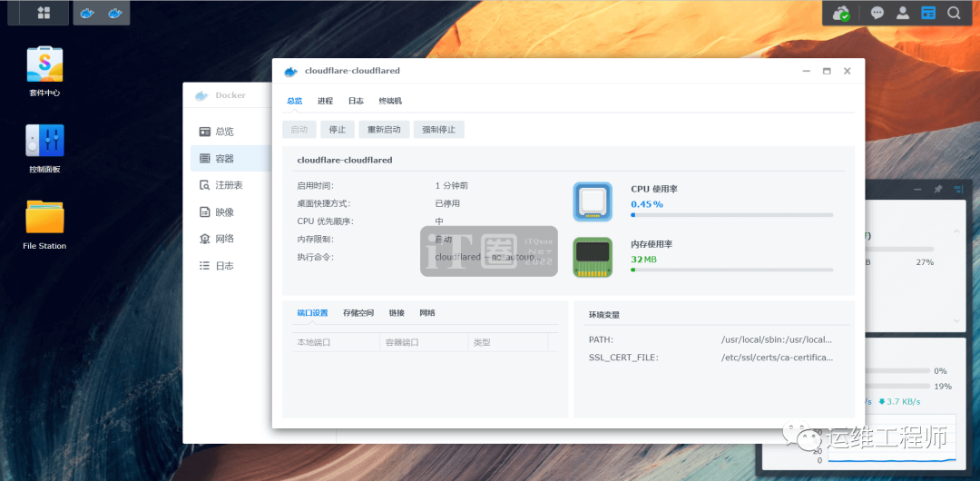Click the memory usage progress bar

732,270
